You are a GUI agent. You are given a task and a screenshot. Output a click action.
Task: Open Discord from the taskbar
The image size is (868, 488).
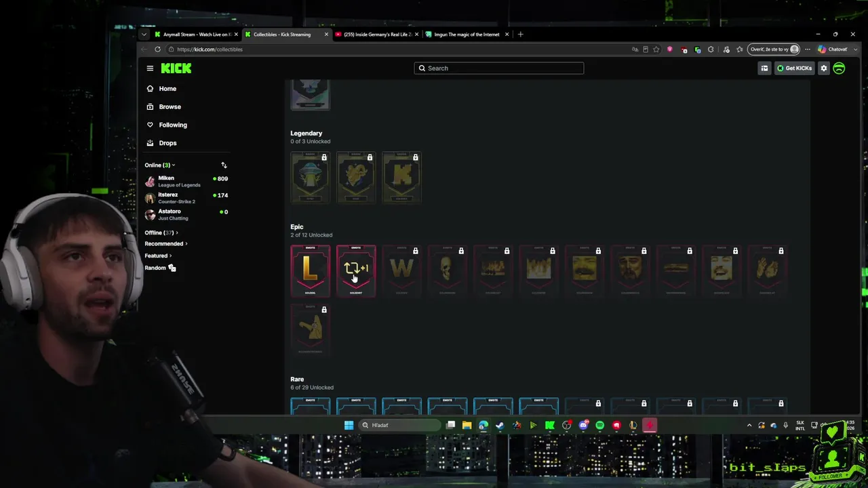click(x=583, y=426)
